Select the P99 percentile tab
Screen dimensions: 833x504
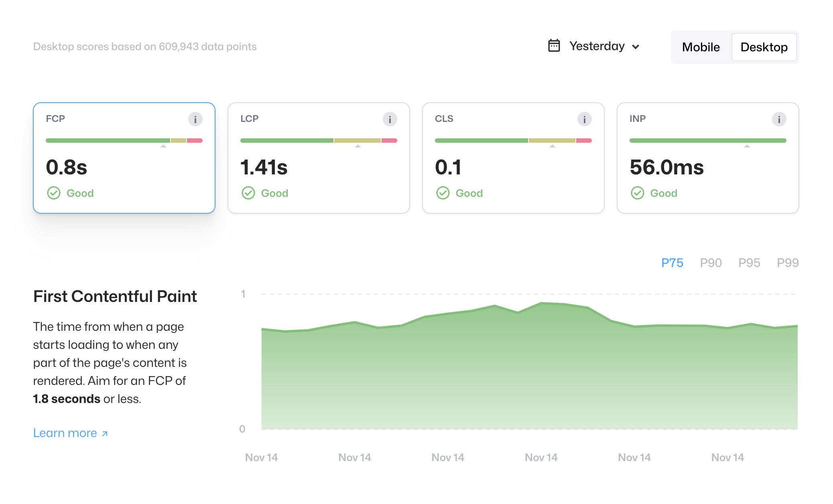(x=788, y=263)
